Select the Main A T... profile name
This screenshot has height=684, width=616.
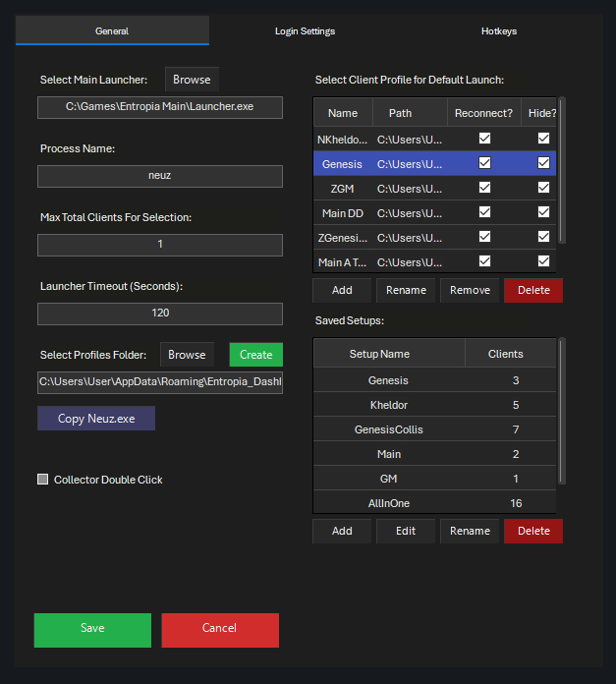coord(342,262)
